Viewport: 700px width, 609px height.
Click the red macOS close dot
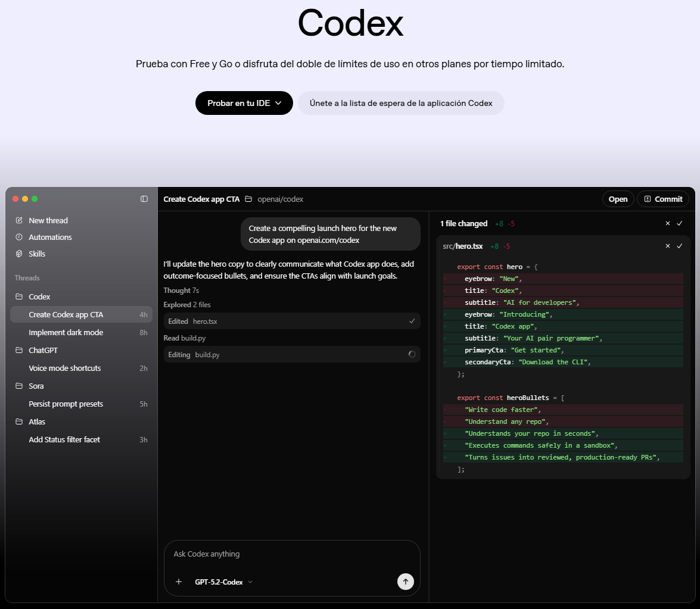click(15, 199)
